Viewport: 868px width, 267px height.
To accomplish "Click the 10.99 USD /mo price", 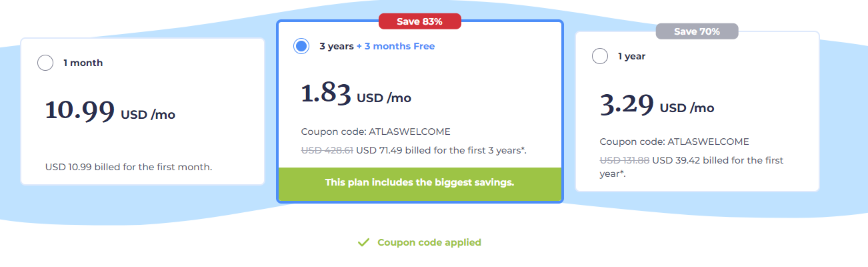I will (x=110, y=111).
